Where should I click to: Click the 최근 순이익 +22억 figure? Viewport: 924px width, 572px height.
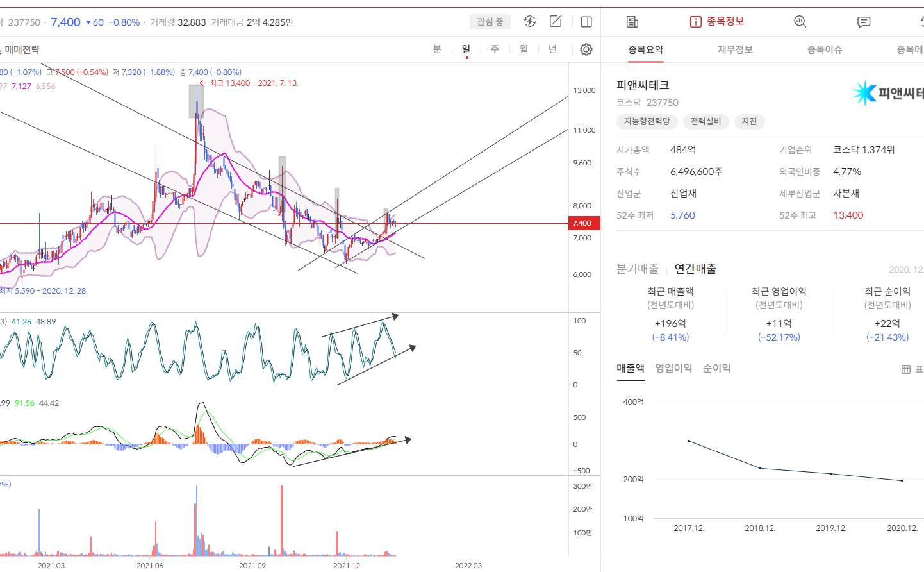(x=887, y=324)
